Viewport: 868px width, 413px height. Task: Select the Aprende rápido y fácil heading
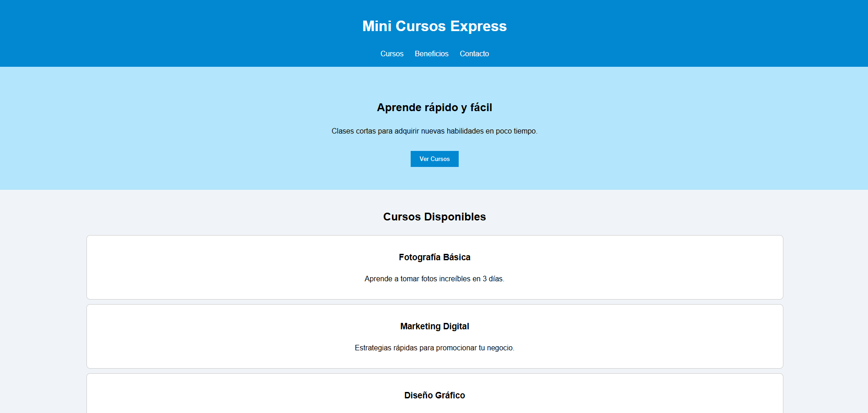(434, 107)
